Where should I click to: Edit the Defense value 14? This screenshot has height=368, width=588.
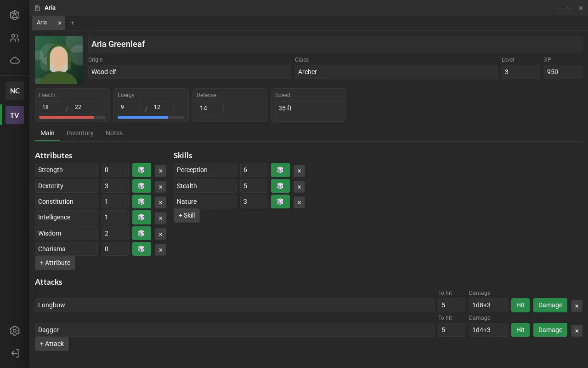[210, 109]
